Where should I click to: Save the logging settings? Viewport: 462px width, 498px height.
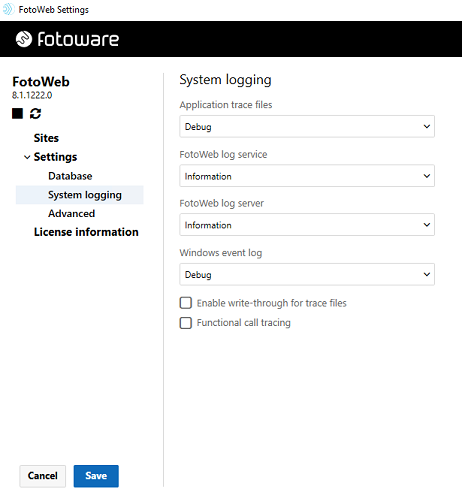click(x=96, y=476)
